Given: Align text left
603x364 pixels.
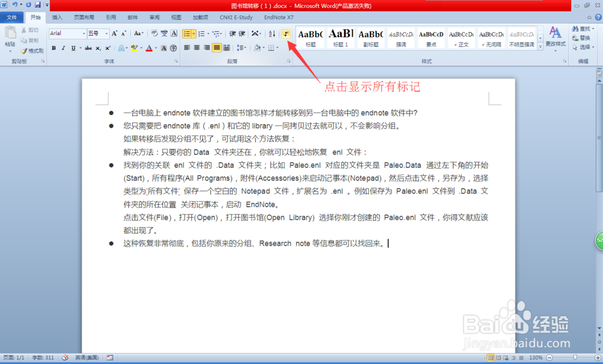Looking at the screenshot, I should 187,48.
